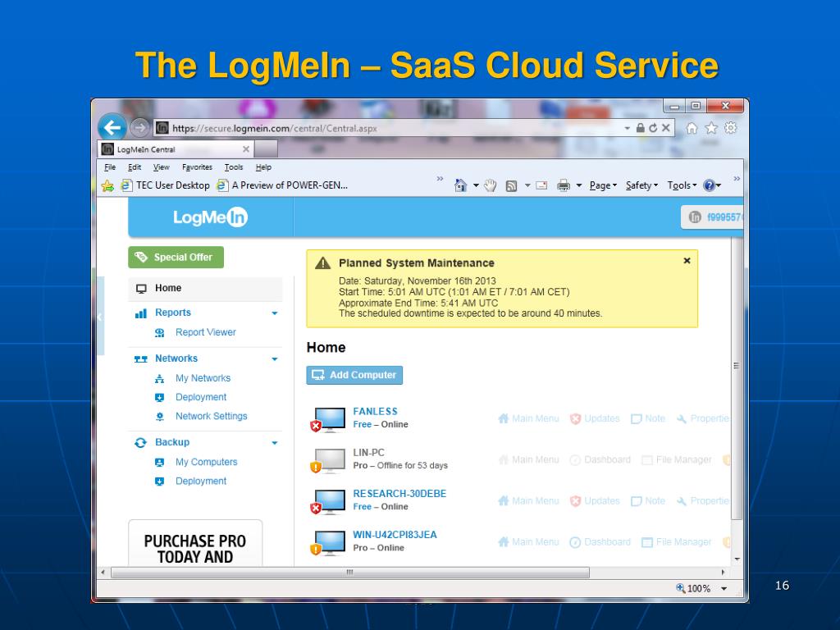Refresh the page using the reload icon
The height and width of the screenshot is (630, 840).
click(x=652, y=128)
